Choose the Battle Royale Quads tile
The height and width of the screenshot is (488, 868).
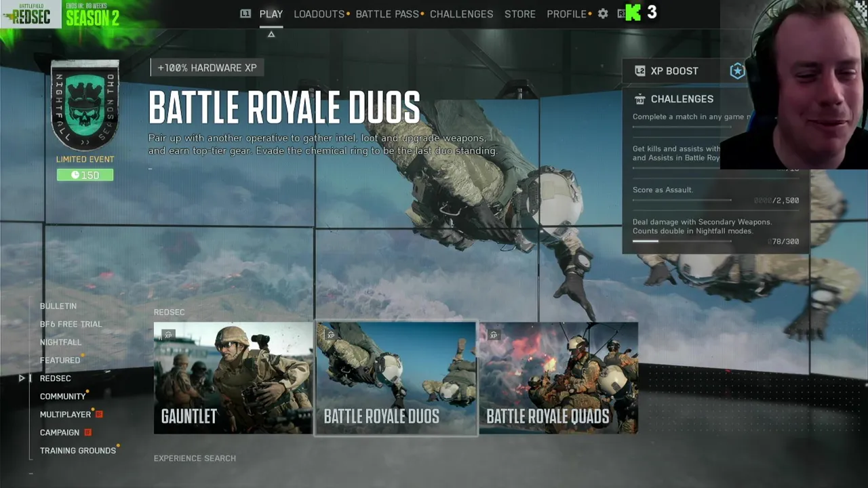click(x=559, y=378)
